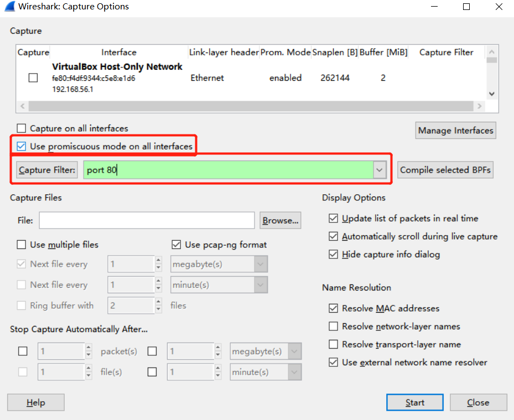Click the 262144 snaplen value
Screen dimensions: 514x420
coord(335,78)
